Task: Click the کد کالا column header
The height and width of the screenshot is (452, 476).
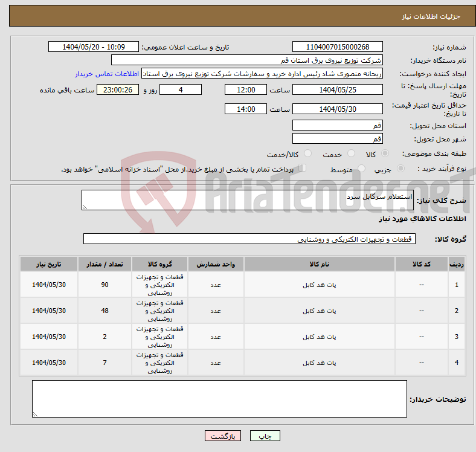Action: (x=422, y=264)
